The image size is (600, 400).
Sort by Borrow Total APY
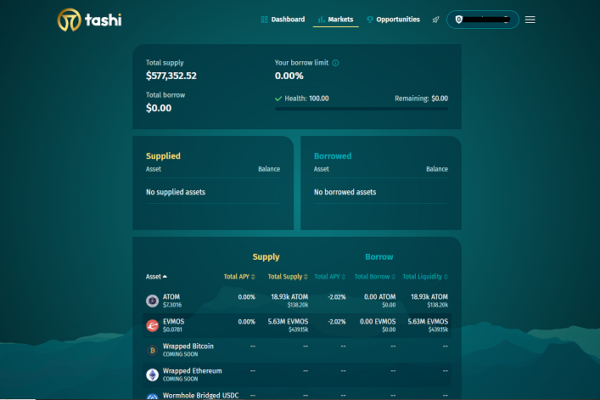pyautogui.click(x=328, y=276)
